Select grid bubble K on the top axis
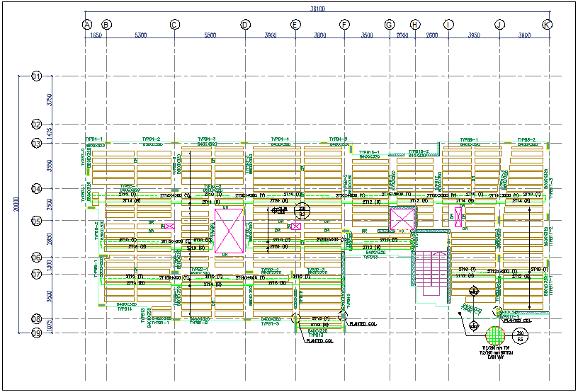The height and width of the screenshot is (392, 578). 547,25
